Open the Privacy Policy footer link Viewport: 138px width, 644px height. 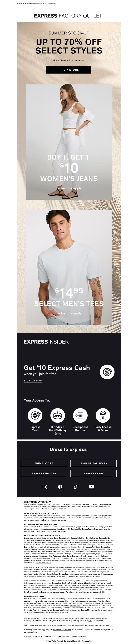[51, 641]
